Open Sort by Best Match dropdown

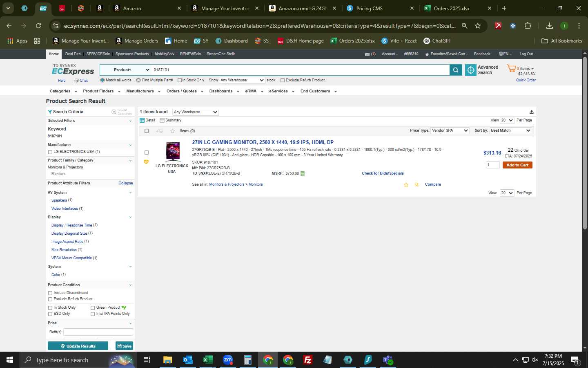pyautogui.click(x=510, y=130)
